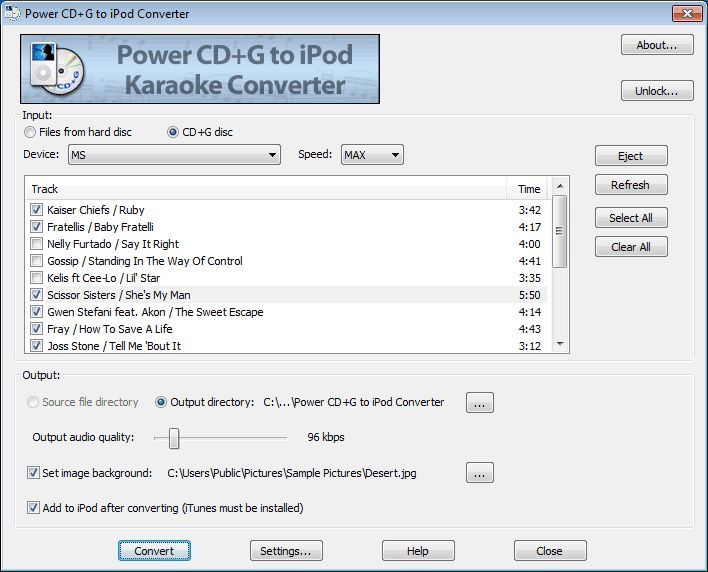Image resolution: width=708 pixels, height=572 pixels.
Task: Disable Set image background checkbox
Action: click(34, 473)
